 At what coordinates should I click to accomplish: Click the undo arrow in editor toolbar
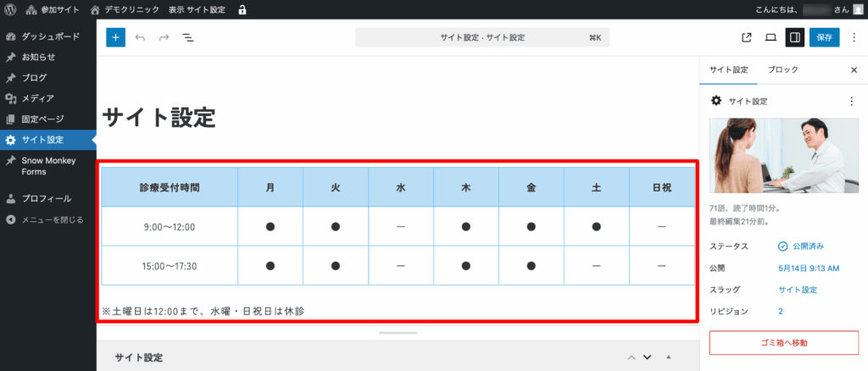point(140,37)
